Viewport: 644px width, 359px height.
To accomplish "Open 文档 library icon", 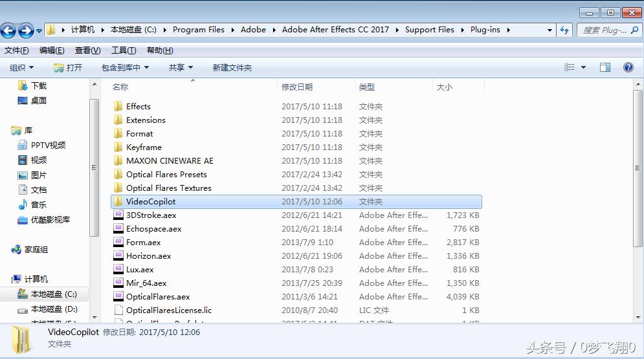I will (x=23, y=190).
